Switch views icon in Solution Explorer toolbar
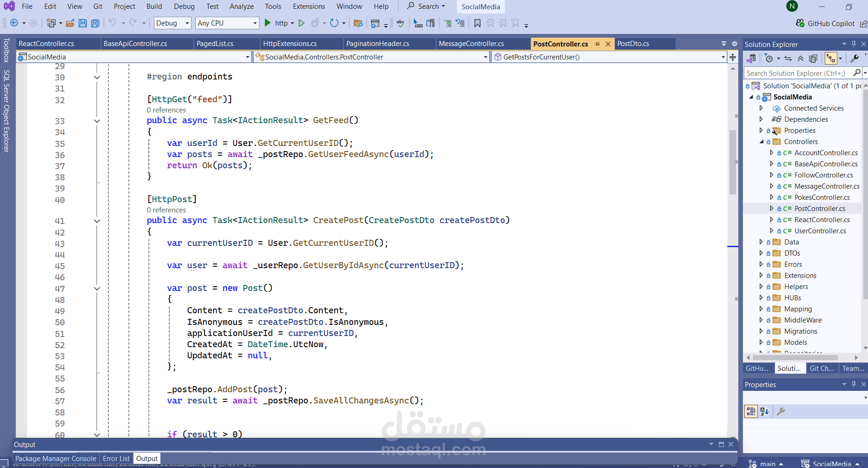 tap(751, 59)
